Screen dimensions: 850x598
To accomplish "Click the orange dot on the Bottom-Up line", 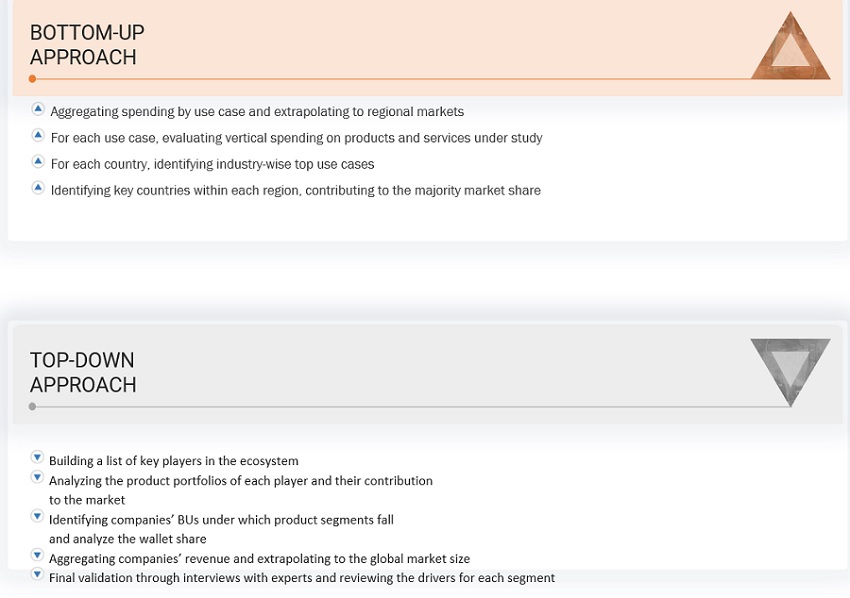I will (x=33, y=79).
